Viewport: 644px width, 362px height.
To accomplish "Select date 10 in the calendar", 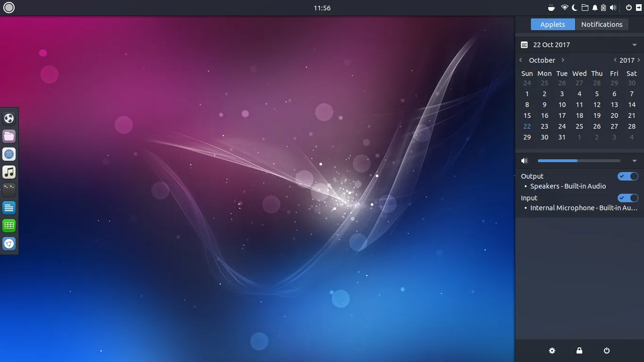I will coord(562,105).
